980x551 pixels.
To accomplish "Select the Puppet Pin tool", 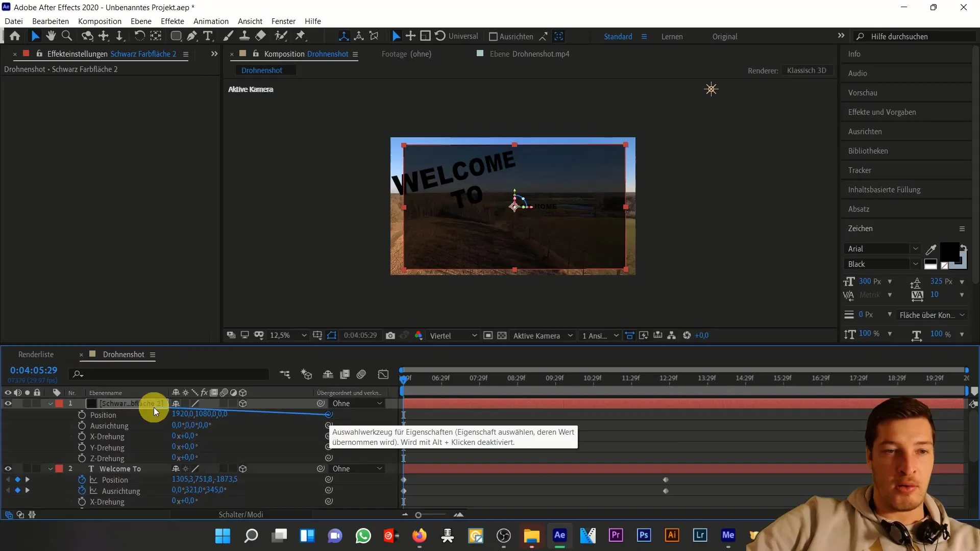I will (x=300, y=36).
